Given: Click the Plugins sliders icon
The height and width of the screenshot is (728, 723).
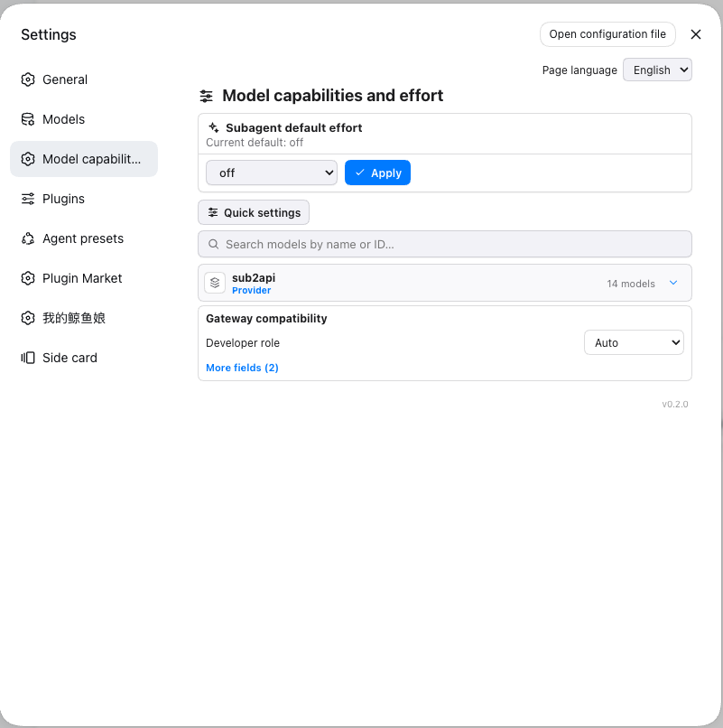Looking at the screenshot, I should click(x=28, y=199).
